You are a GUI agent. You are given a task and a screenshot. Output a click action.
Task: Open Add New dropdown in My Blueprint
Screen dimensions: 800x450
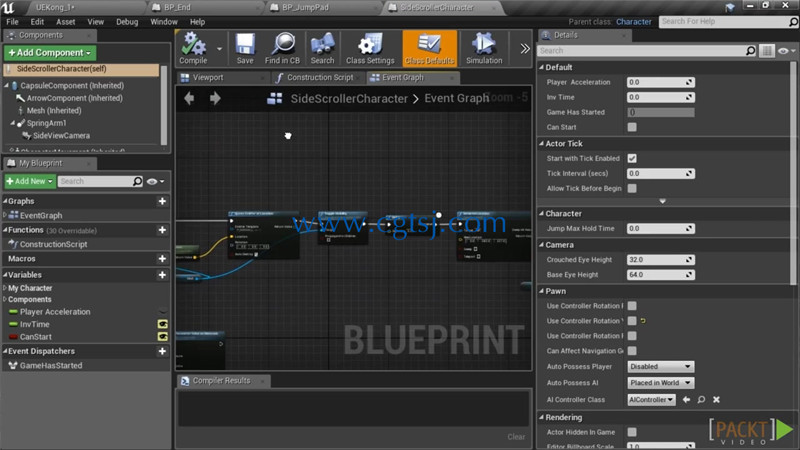coord(30,181)
